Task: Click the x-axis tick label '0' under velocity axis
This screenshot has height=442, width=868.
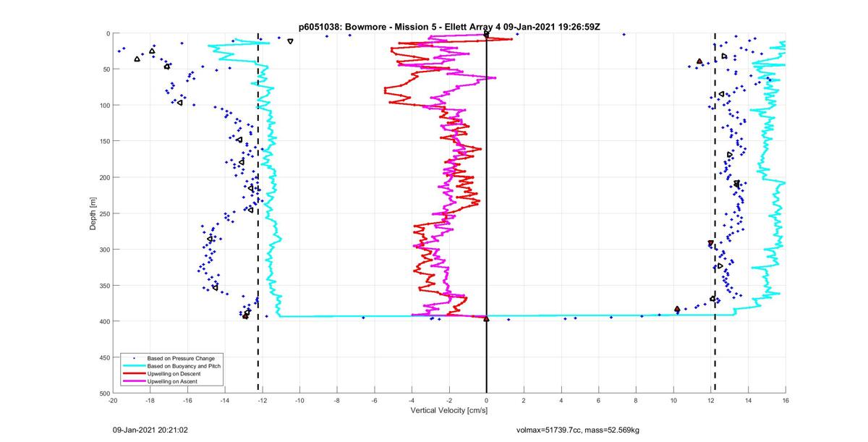Action: [x=487, y=400]
